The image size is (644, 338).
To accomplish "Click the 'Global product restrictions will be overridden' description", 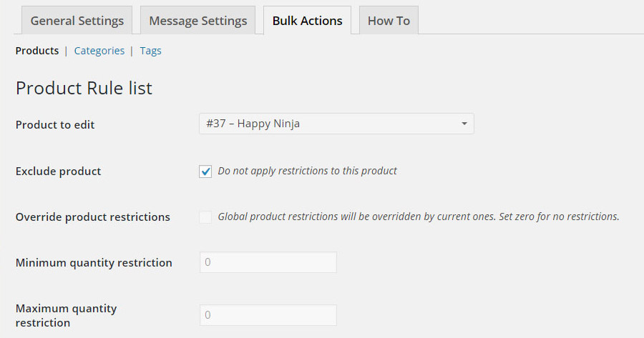I will coord(418,217).
